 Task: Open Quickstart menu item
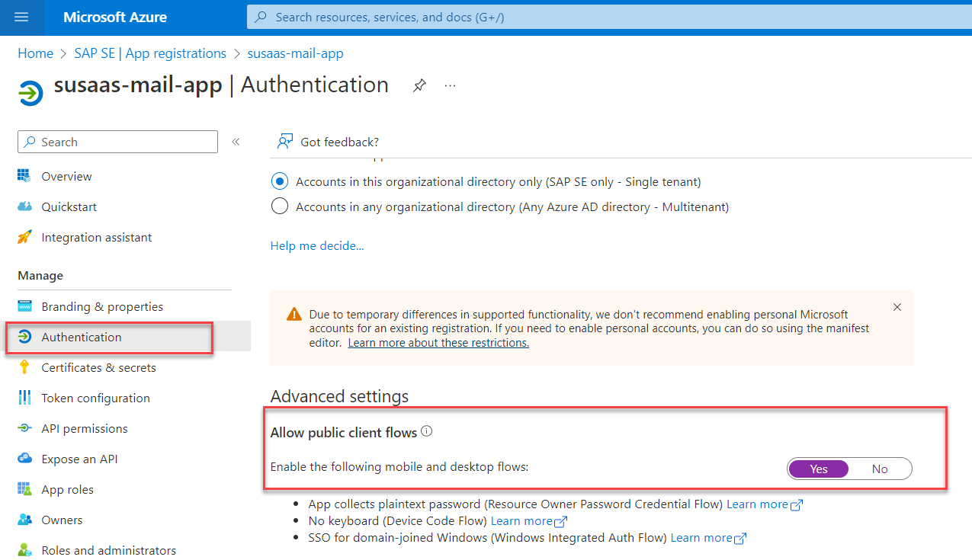tap(69, 206)
